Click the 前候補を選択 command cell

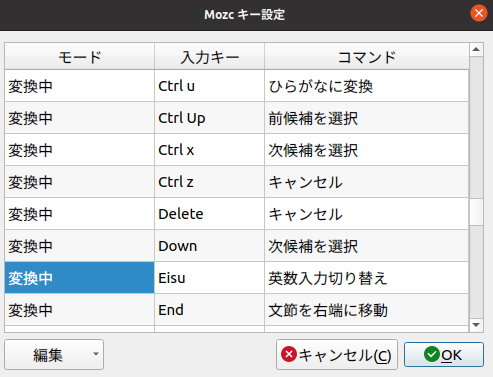point(367,118)
